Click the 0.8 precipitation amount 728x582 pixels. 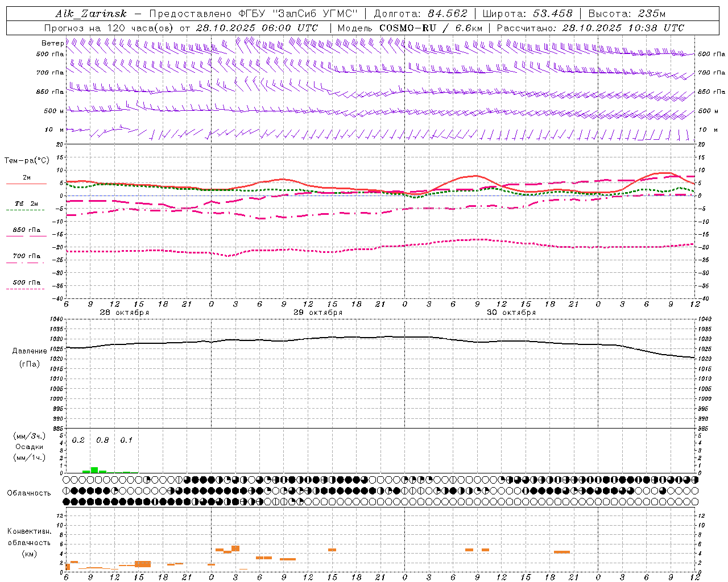click(x=102, y=440)
